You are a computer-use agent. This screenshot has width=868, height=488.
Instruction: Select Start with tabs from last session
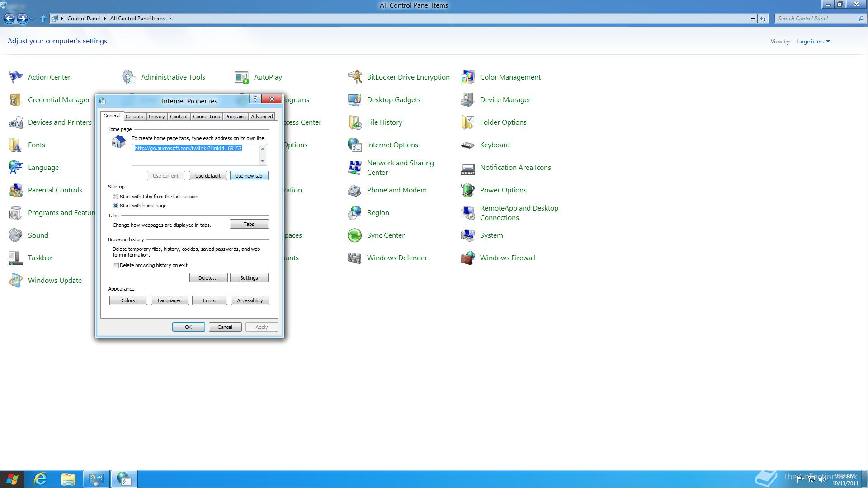[x=116, y=197]
